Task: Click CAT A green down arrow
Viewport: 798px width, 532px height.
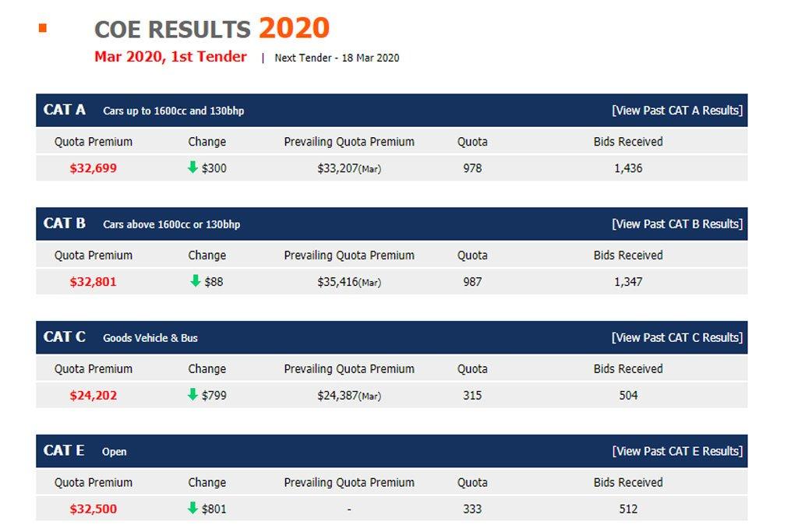Action: (193, 167)
